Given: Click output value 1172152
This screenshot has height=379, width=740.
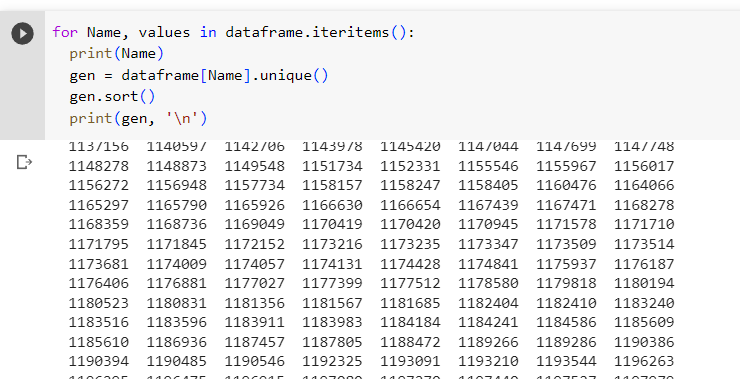Looking at the screenshot, I should [254, 244].
